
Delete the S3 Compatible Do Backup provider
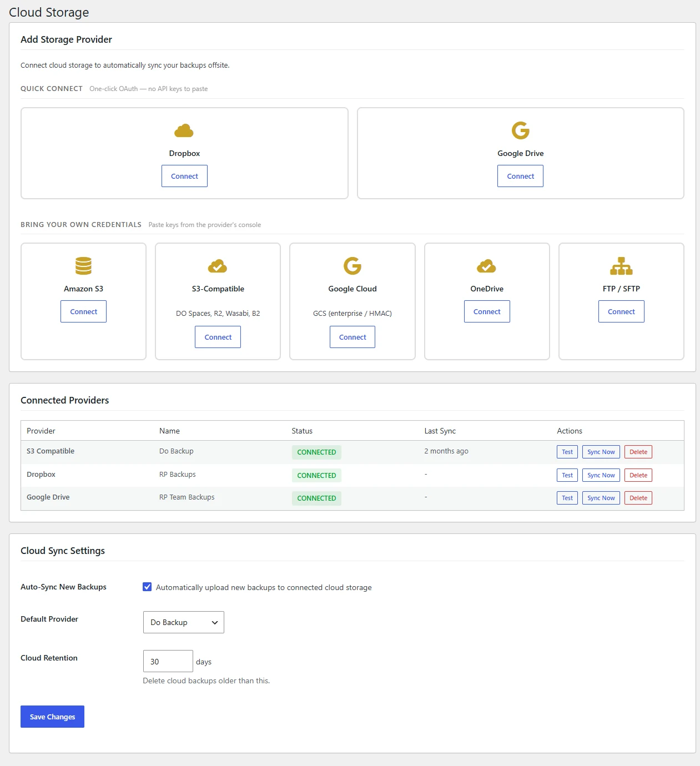pos(638,452)
